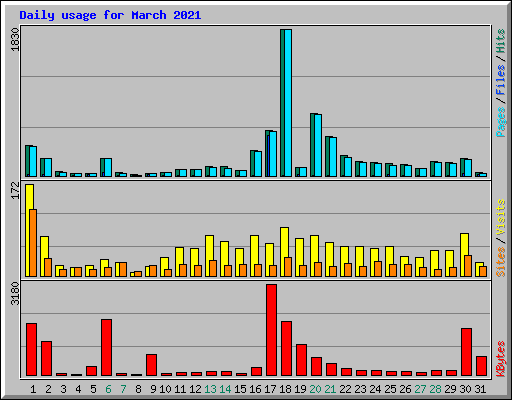Image resolution: width=512 pixels, height=400 pixels.
Task: Click the red KBytes bar for day 9
Action: [151, 365]
